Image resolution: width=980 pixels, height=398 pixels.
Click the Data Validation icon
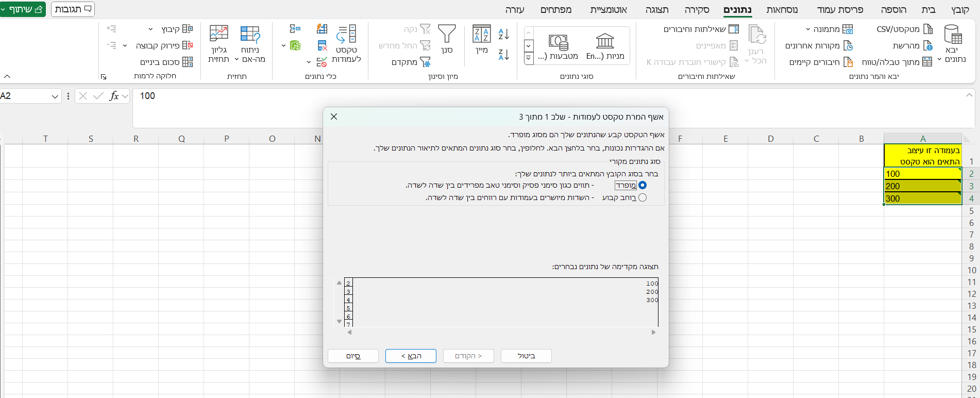[x=322, y=62]
